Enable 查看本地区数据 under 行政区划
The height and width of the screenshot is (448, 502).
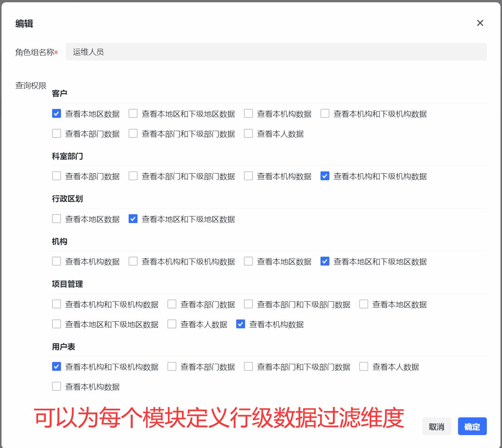56,219
